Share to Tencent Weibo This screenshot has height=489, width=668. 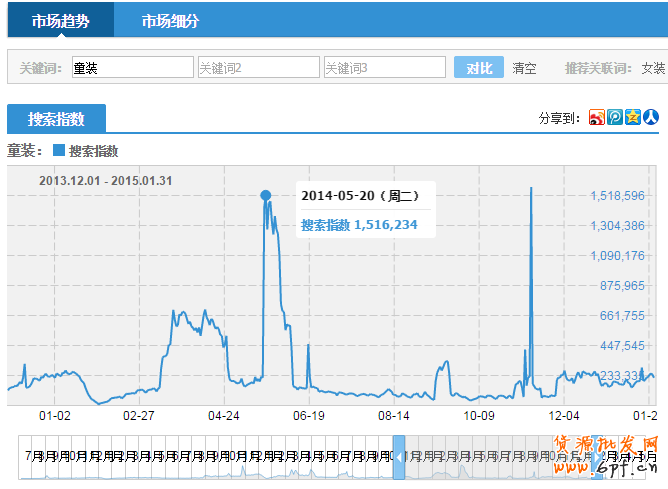pyautogui.click(x=615, y=118)
